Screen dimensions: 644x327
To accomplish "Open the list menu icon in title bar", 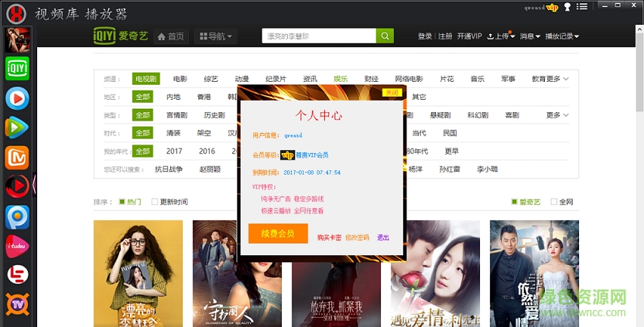I will (x=581, y=6).
